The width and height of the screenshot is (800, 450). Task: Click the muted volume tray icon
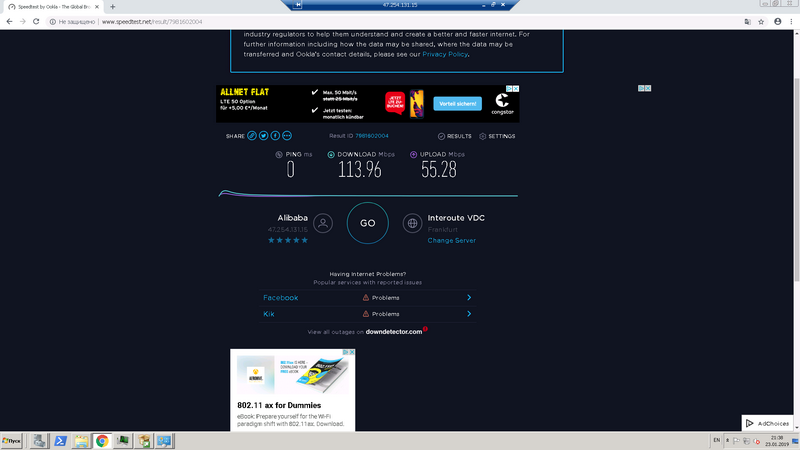pyautogui.click(x=757, y=441)
